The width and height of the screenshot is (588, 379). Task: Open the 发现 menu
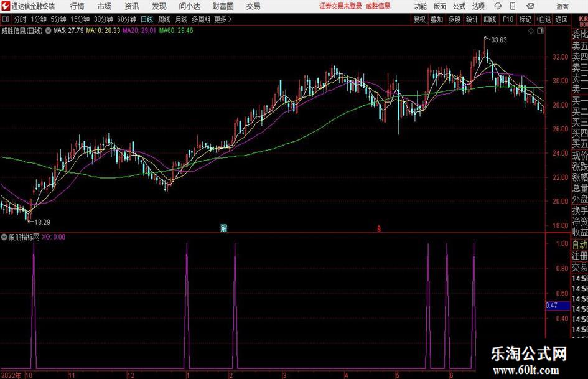coord(159,6)
